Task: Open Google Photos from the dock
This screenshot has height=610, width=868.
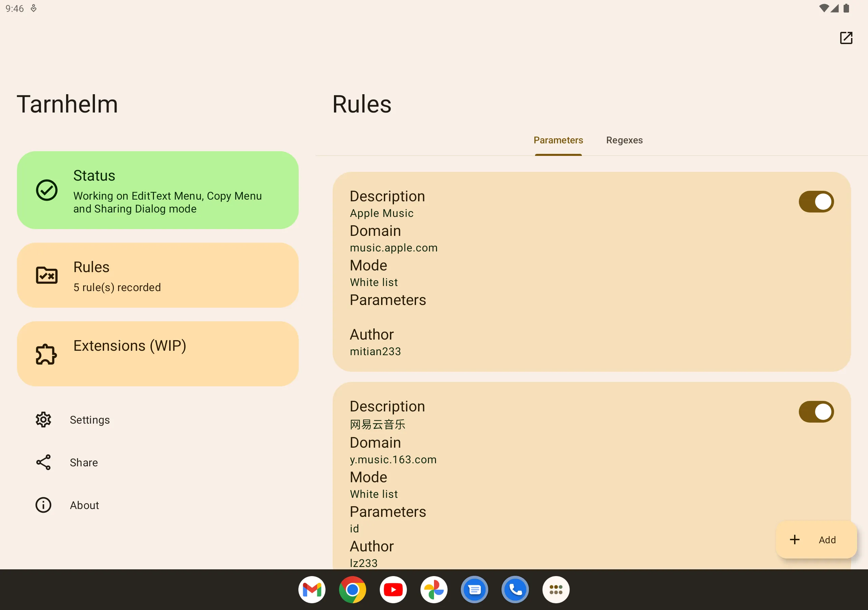Action: [x=434, y=590]
